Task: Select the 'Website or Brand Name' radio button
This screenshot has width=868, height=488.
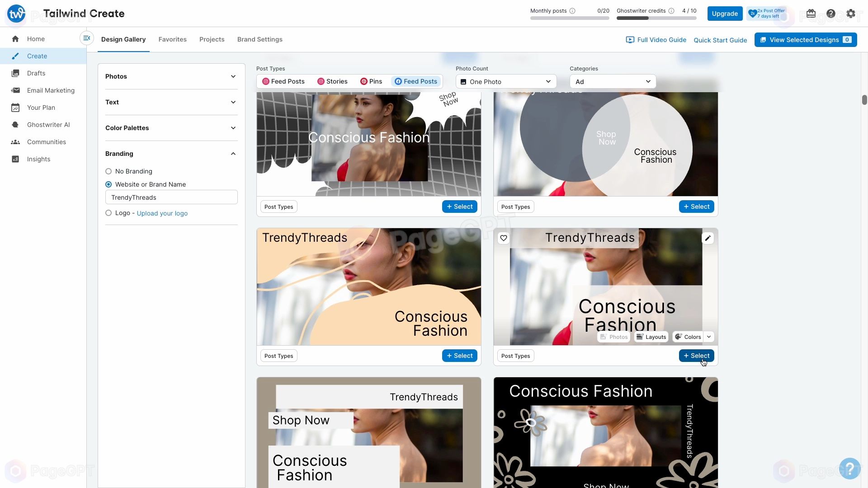Action: (108, 184)
